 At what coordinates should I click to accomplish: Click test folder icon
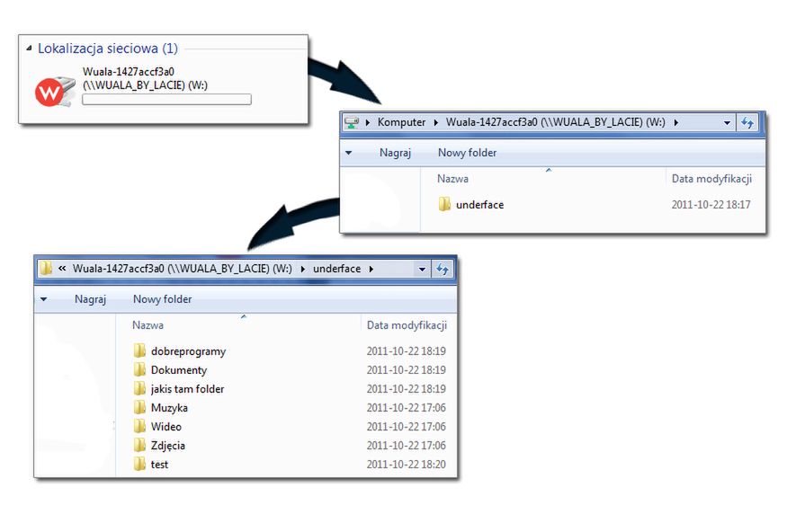point(139,464)
